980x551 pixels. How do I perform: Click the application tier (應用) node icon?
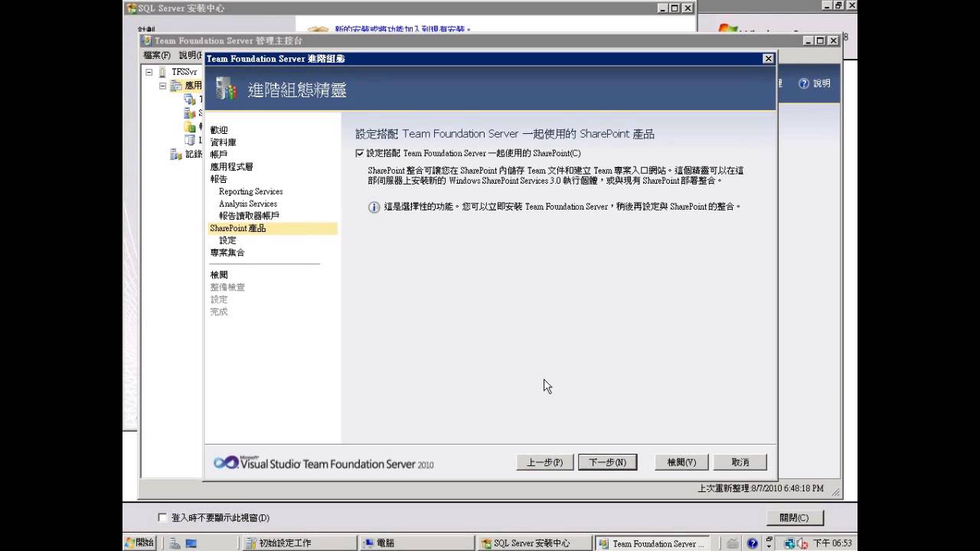pyautogui.click(x=176, y=86)
